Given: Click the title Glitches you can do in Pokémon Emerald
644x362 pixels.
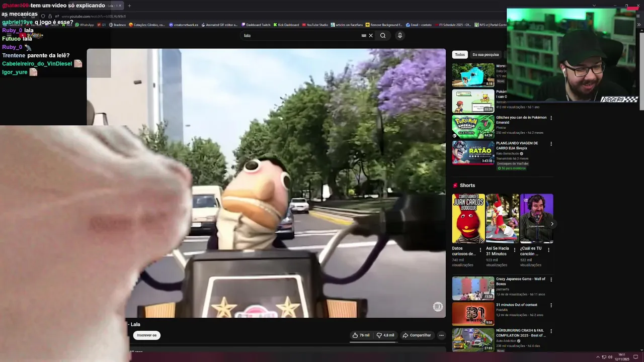Looking at the screenshot, I should [521, 120].
